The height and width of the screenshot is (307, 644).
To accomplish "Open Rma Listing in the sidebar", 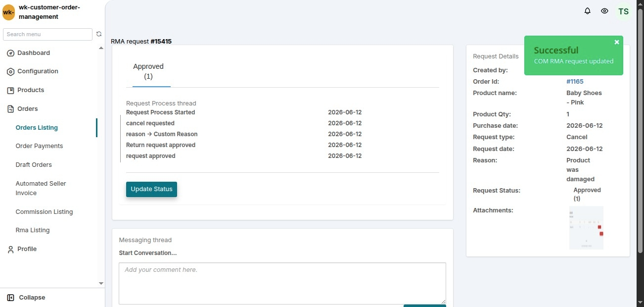I will [33, 230].
